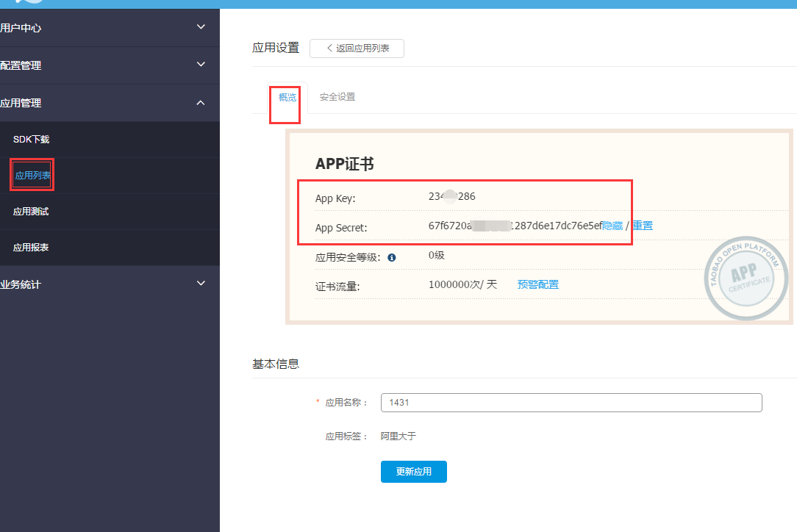
Task: Hide the App Secret via 隐藏 link
Action: pos(612,226)
